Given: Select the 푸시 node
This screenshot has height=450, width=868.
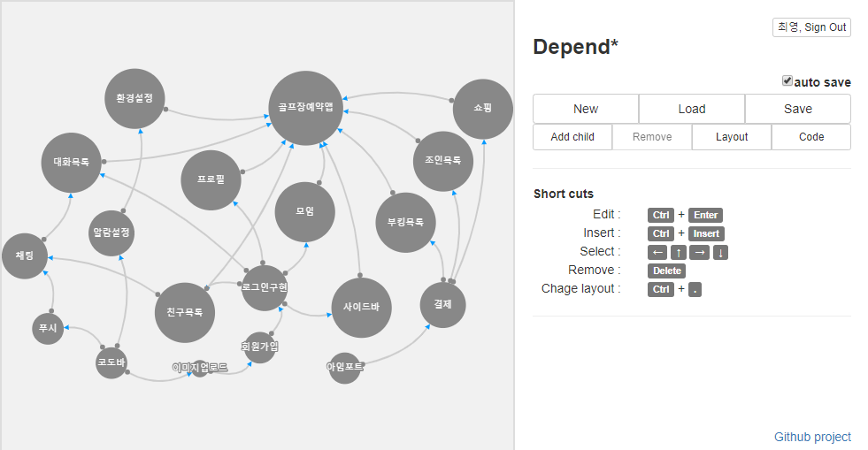Looking at the screenshot, I should [x=48, y=328].
